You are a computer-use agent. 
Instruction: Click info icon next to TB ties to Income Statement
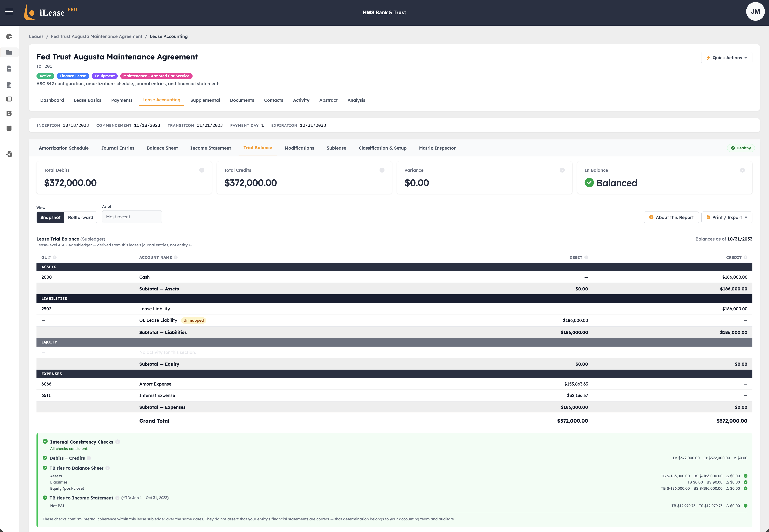click(x=117, y=498)
